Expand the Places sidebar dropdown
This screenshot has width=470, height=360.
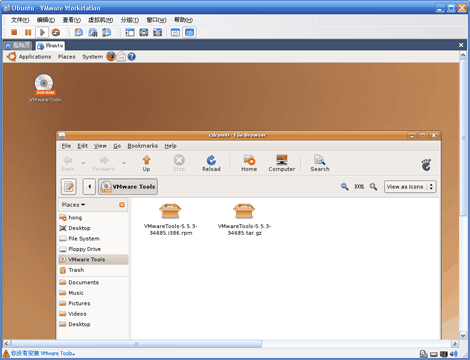(x=73, y=205)
